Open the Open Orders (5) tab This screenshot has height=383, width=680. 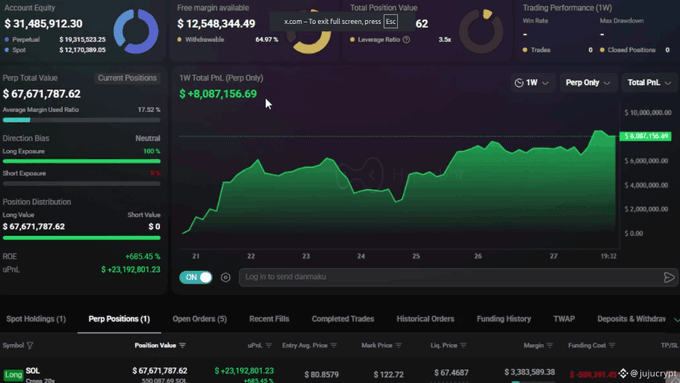pyautogui.click(x=199, y=319)
